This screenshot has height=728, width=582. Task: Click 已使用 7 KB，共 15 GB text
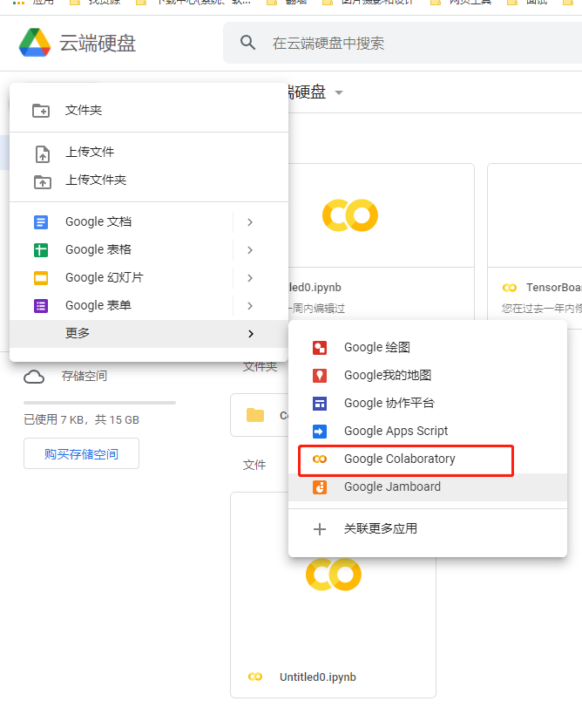click(81, 419)
